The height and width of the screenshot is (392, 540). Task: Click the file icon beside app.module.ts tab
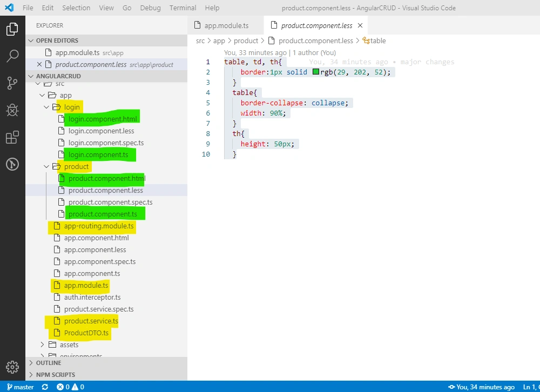[197, 25]
